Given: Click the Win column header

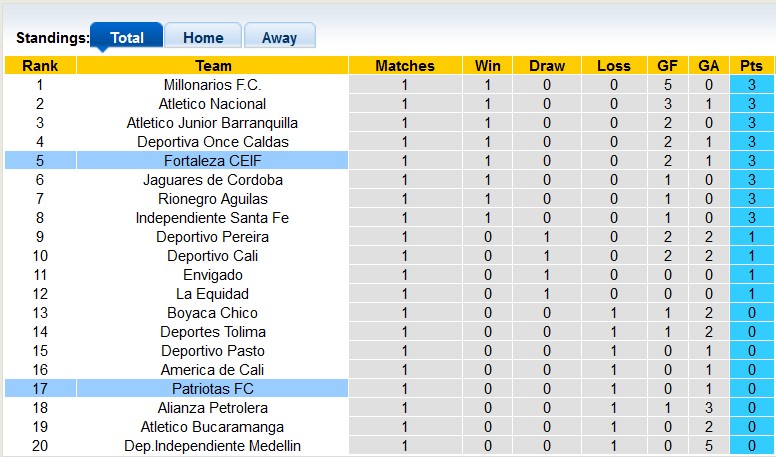Looking at the screenshot, I should [488, 66].
